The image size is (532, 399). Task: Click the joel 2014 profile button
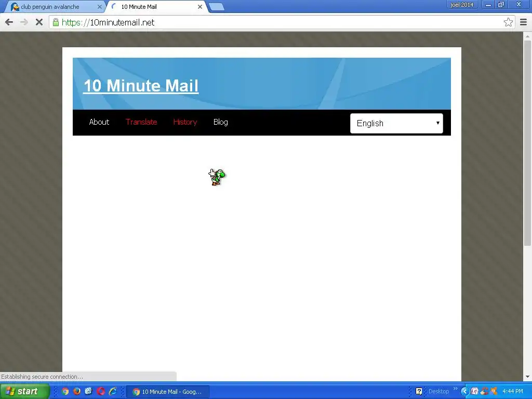[462, 4]
